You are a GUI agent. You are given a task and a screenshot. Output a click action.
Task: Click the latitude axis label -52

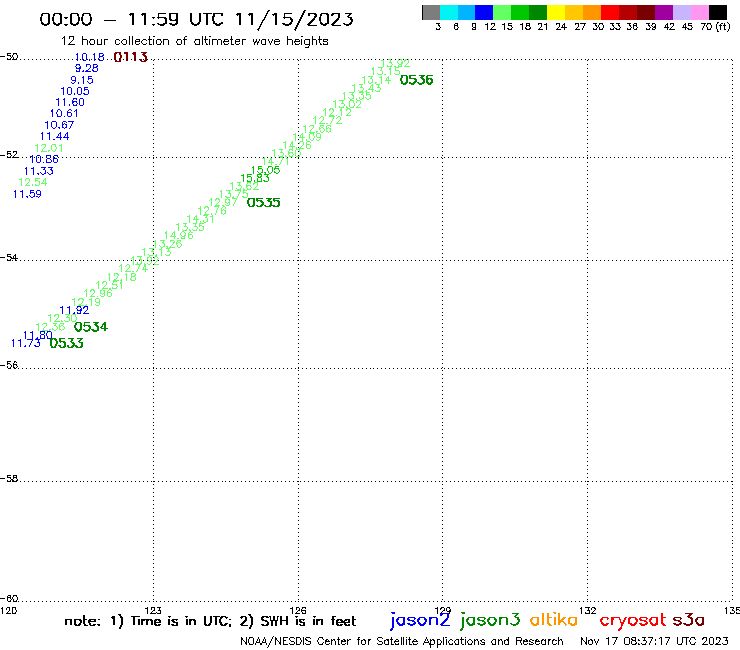[9, 155]
